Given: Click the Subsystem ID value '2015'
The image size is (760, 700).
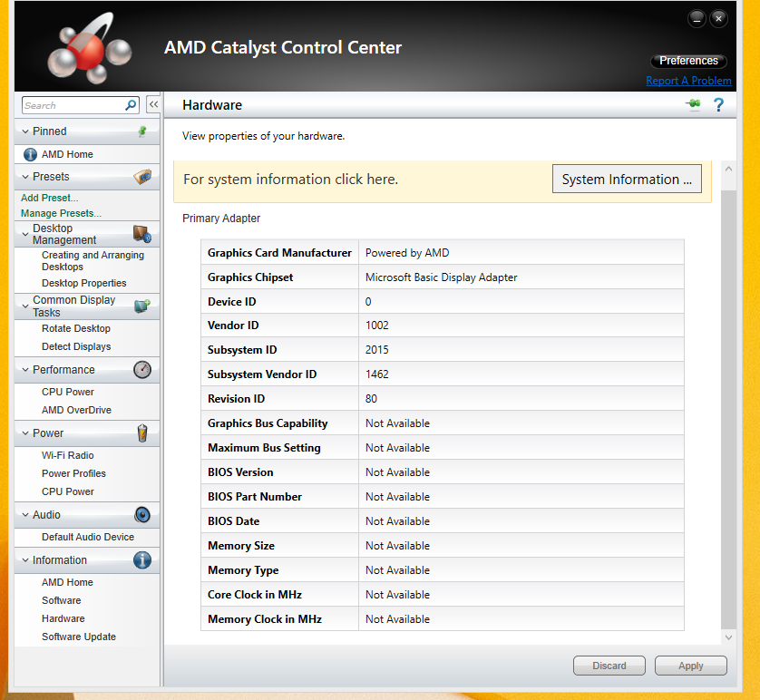Looking at the screenshot, I should click(377, 350).
